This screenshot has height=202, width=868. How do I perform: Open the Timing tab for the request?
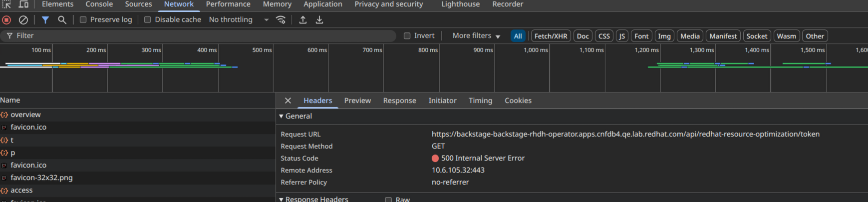(x=480, y=100)
